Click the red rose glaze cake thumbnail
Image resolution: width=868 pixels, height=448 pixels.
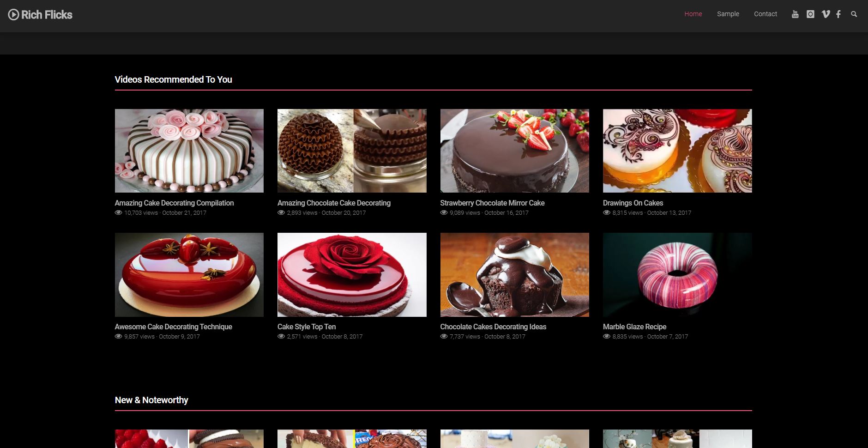coord(352,275)
